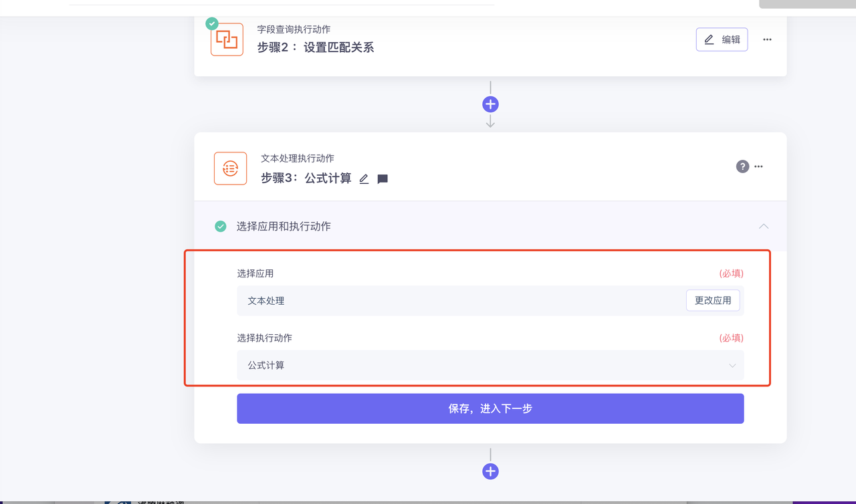Screen dimensions: 856x504
Task: Collapse the 选择应用和执行动作 section
Action: [x=764, y=227]
